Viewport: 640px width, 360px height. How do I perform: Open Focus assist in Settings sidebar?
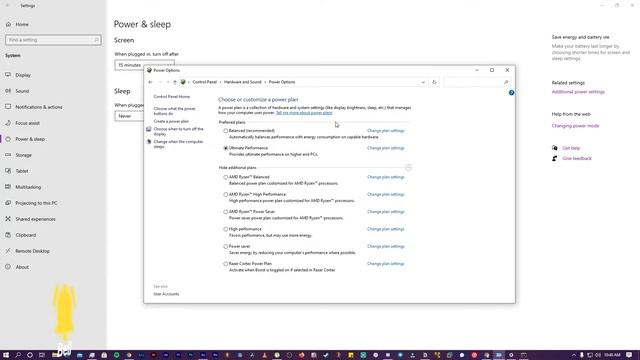click(27, 123)
